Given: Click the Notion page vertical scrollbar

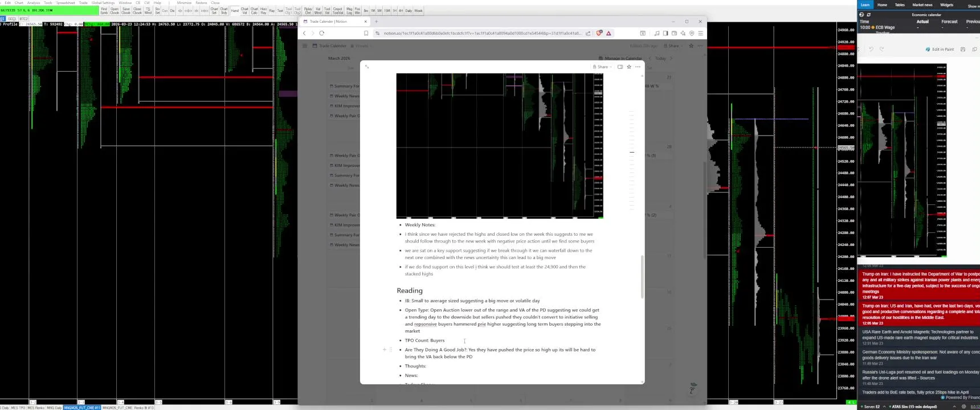Looking at the screenshot, I should [642, 276].
